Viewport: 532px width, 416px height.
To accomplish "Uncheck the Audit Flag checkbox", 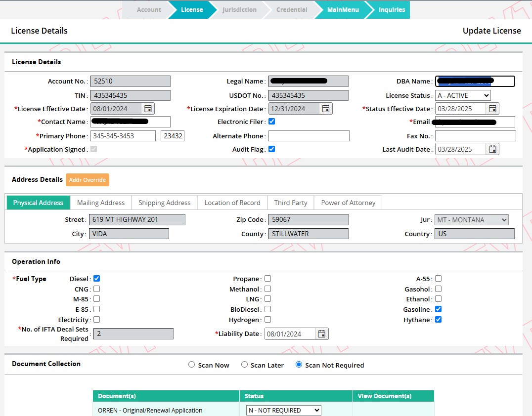I will click(x=271, y=149).
